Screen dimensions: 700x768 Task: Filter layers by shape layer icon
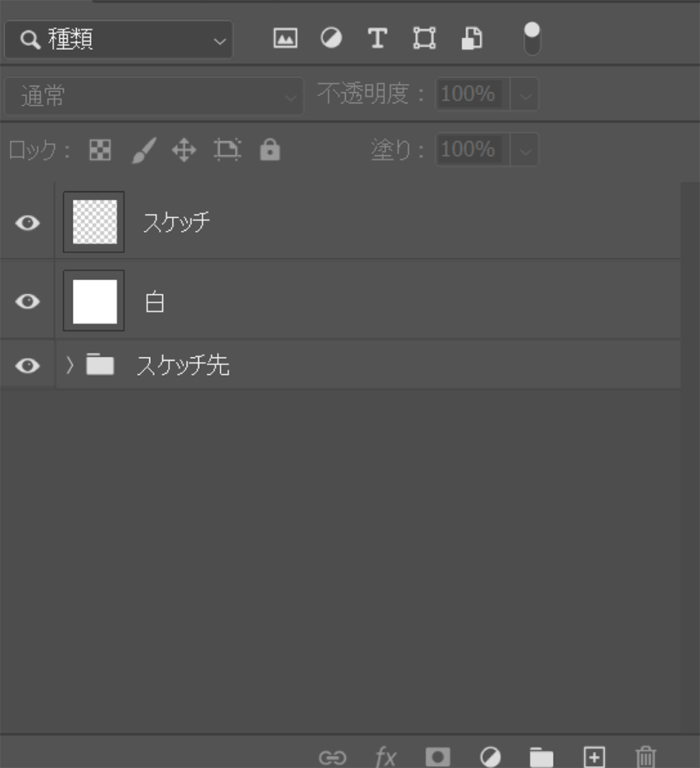click(x=425, y=38)
